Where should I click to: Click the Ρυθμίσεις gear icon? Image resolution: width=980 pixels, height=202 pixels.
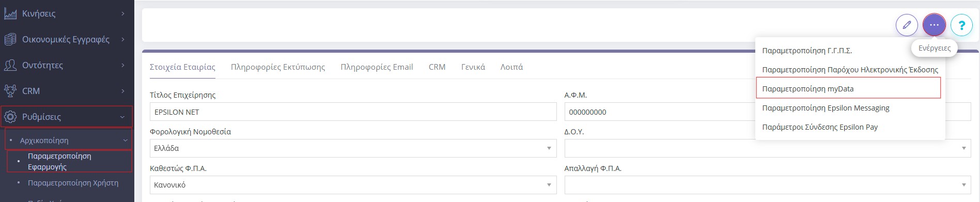click(10, 117)
